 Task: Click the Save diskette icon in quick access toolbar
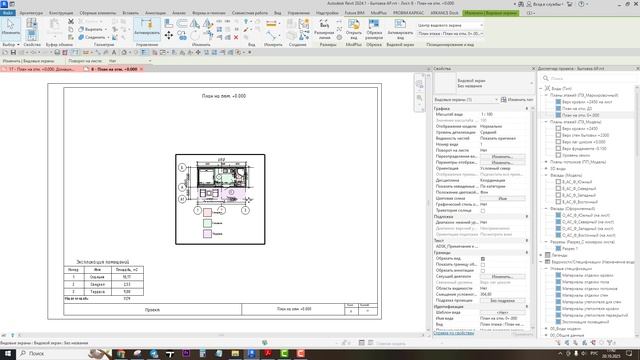13,52
